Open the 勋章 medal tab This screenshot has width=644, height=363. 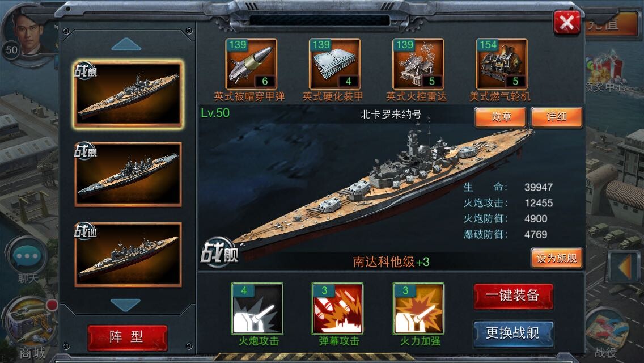(500, 117)
